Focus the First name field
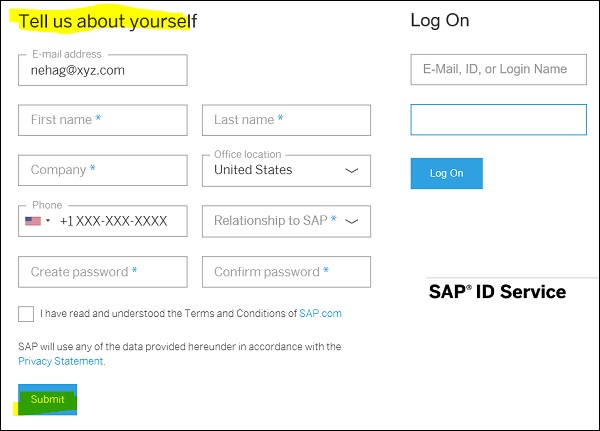Screen dimensions: 600x431 pos(102,120)
